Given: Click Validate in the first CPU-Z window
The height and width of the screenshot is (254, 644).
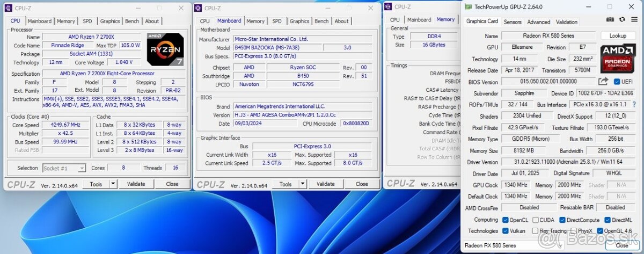Looking at the screenshot, I should coord(136,184).
